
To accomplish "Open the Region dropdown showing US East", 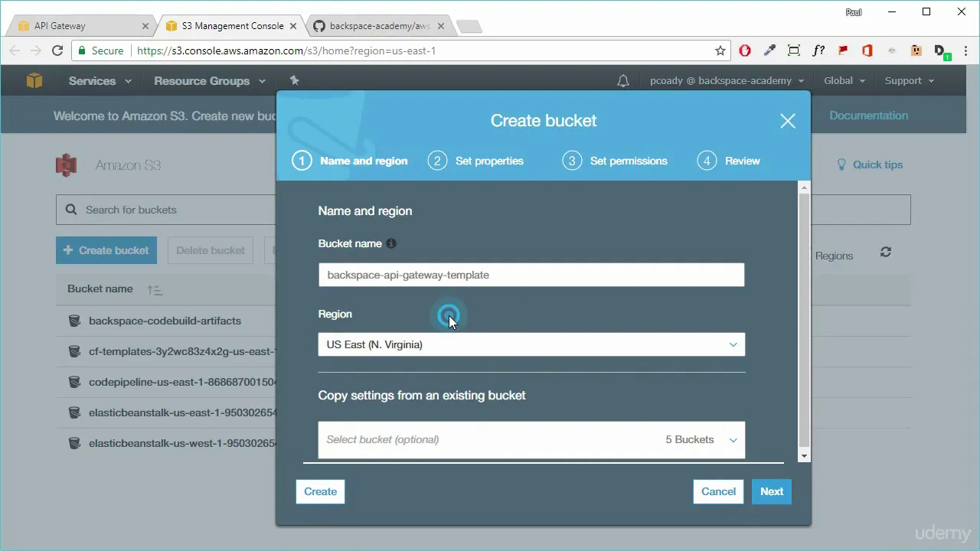I will click(x=531, y=344).
